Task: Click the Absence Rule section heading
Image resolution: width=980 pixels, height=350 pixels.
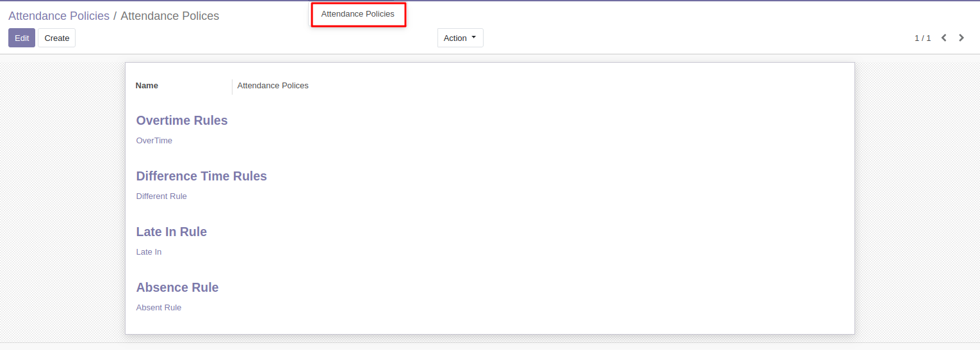Action: click(x=177, y=287)
